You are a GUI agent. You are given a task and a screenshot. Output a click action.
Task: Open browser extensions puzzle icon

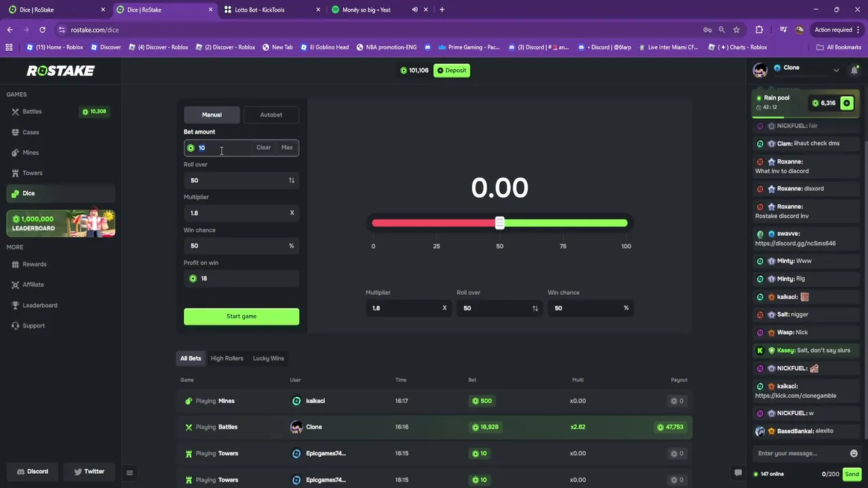click(x=759, y=30)
